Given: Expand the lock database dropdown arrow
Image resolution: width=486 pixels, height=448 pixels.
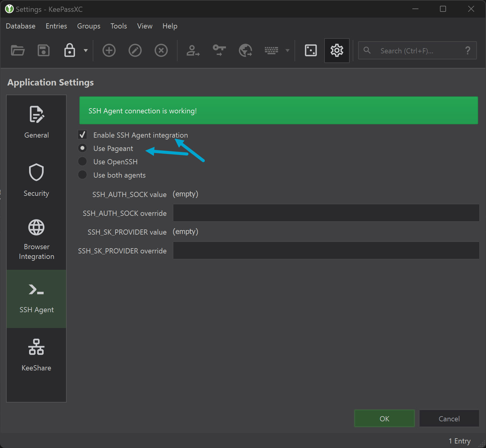Looking at the screenshot, I should [85, 50].
